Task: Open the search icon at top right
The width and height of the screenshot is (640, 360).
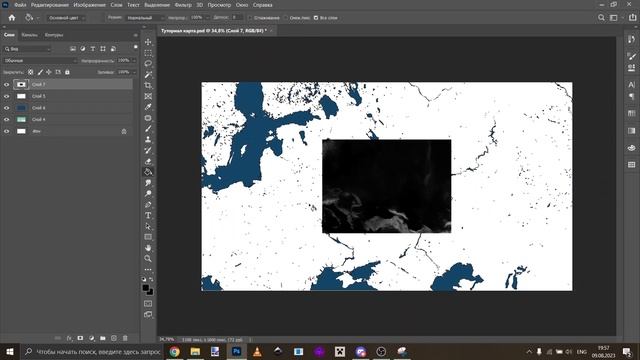Action: click(601, 18)
